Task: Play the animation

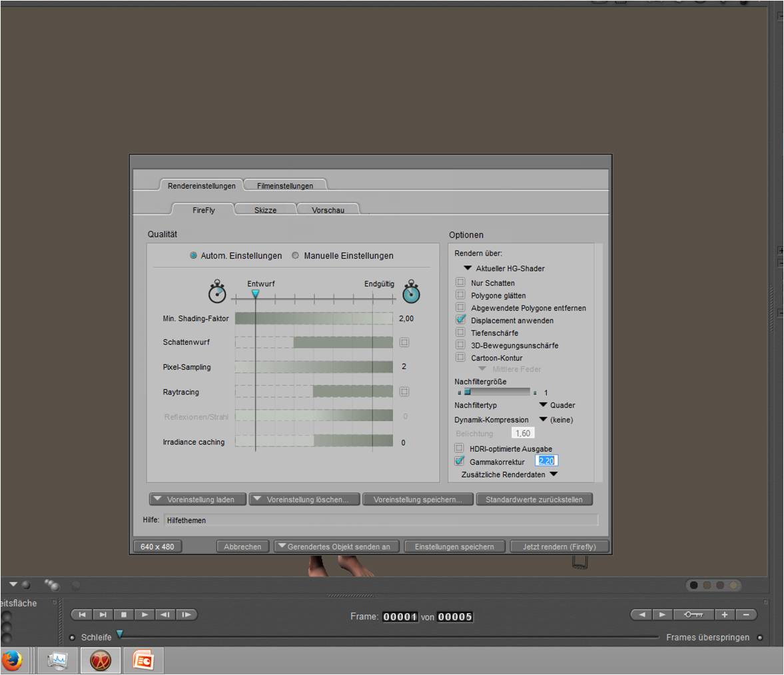Action: click(145, 614)
